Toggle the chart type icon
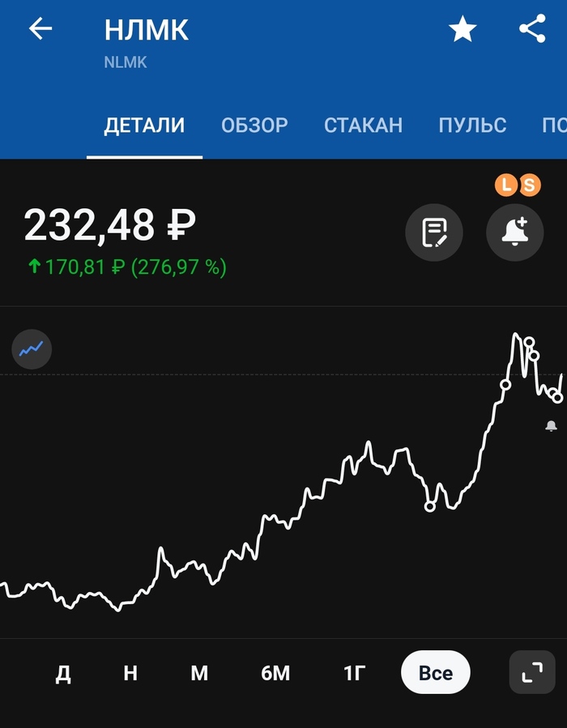This screenshot has width=567, height=728. (32, 350)
